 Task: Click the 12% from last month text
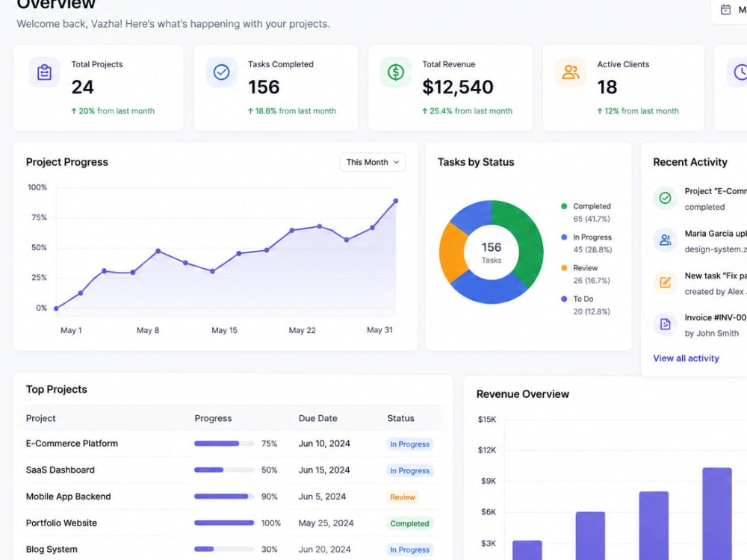(638, 111)
